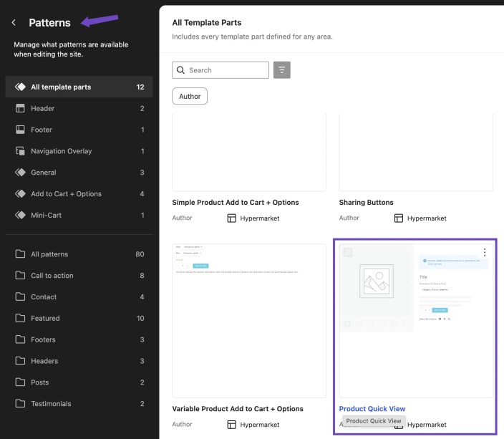The height and width of the screenshot is (439, 504).
Task: Click theme icon beside Hypermarket under Sharing Buttons
Action: (399, 218)
